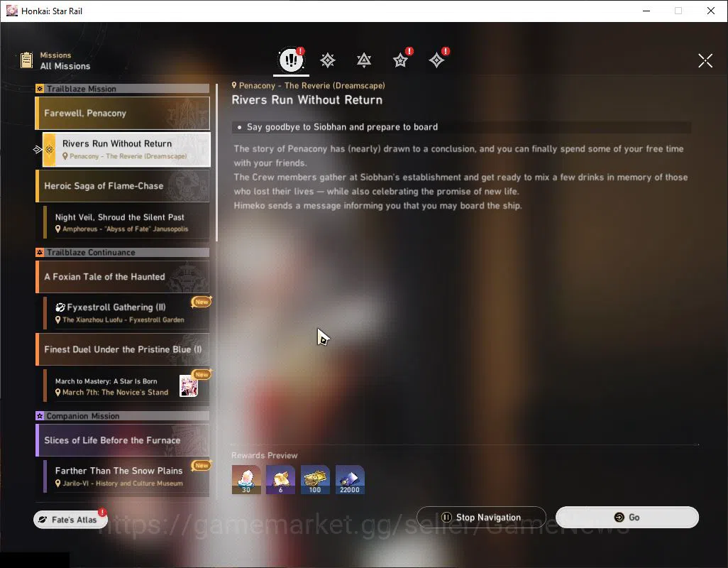The height and width of the screenshot is (568, 728).
Task: Click the Trailblaze Mission header icon
Action: point(40,89)
